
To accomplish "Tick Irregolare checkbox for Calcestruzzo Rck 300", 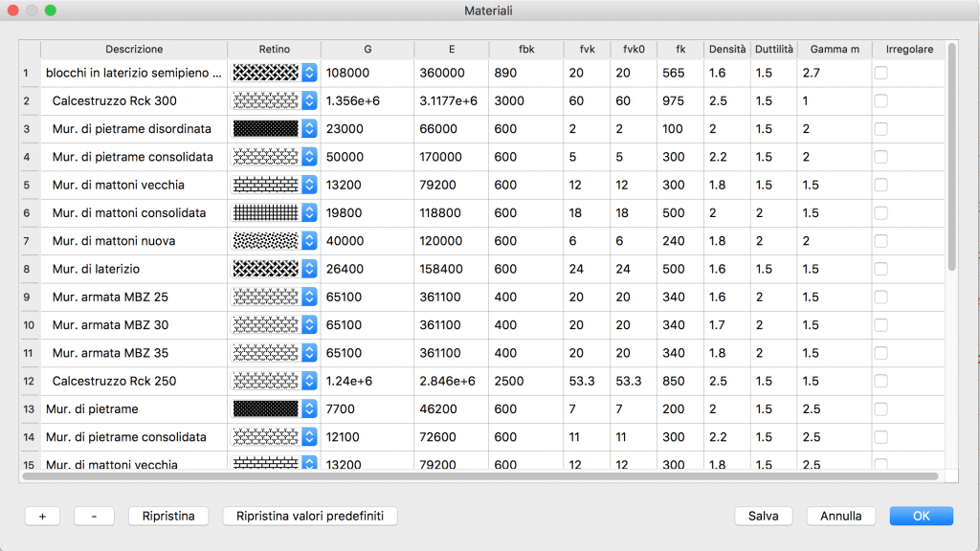I will [880, 100].
